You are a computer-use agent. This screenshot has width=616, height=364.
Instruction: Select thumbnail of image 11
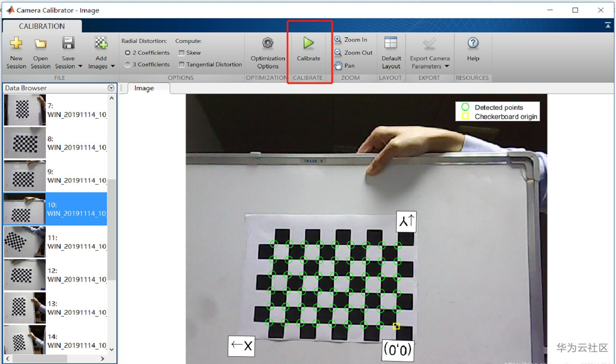pyautogui.click(x=25, y=242)
